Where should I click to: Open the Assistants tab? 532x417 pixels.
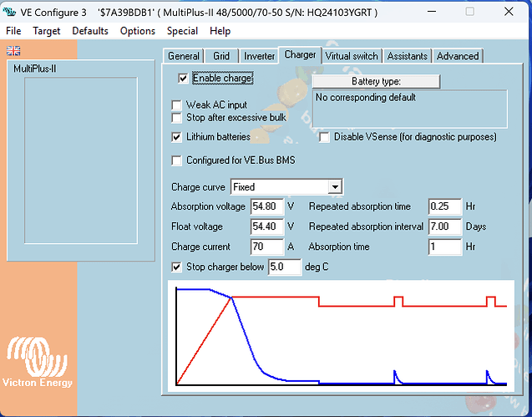point(408,56)
